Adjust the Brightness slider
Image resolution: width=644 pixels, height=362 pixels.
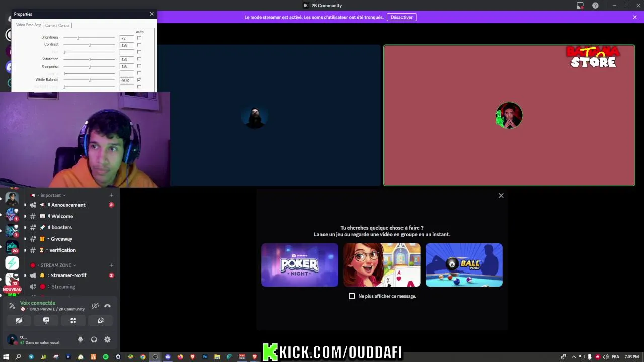pyautogui.click(x=89, y=38)
